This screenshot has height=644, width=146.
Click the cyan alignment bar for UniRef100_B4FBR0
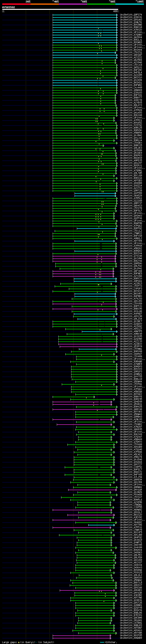pos(95,296)
